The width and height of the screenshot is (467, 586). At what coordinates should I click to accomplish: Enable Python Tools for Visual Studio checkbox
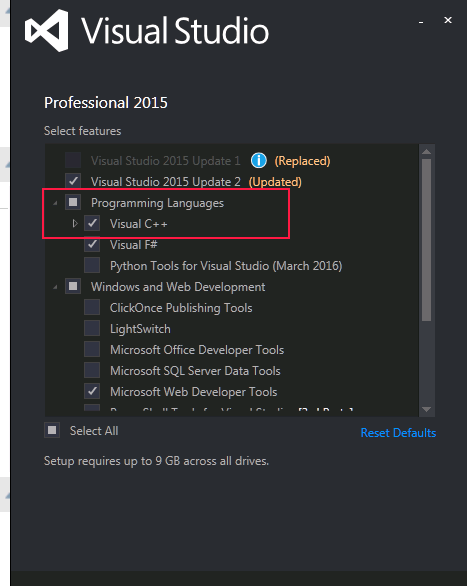pyautogui.click(x=92, y=266)
